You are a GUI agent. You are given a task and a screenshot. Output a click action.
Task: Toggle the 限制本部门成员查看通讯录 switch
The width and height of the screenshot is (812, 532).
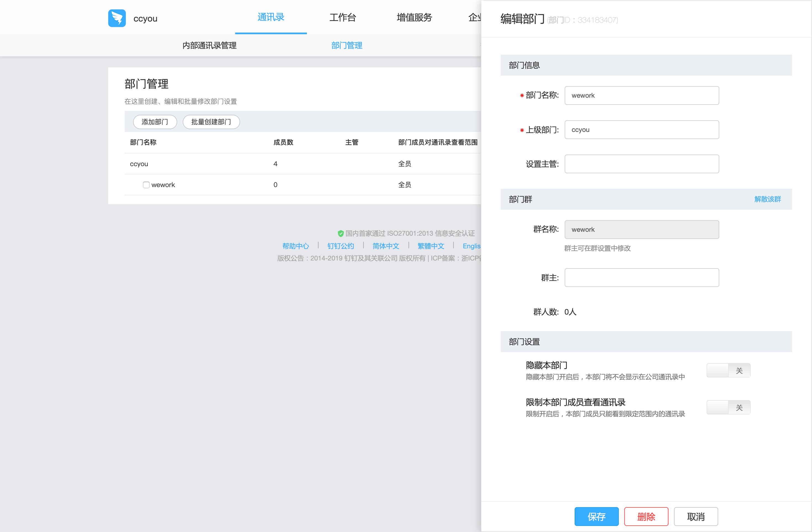point(728,407)
